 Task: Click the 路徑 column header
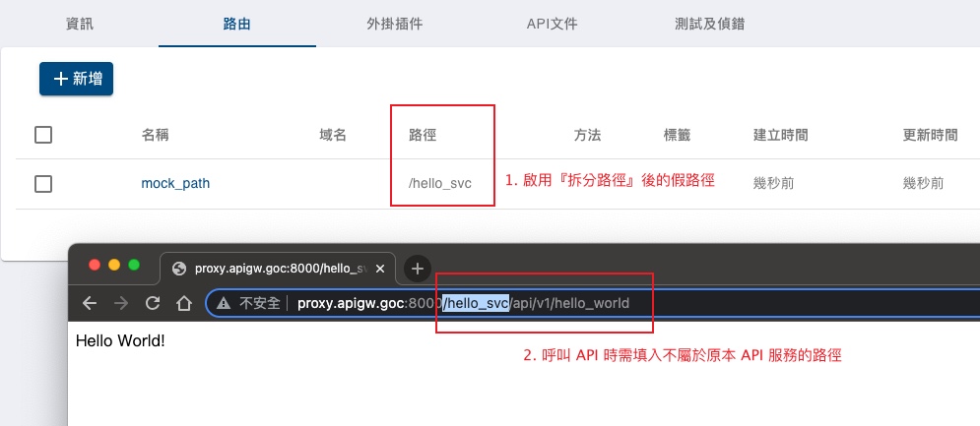pyautogui.click(x=423, y=135)
